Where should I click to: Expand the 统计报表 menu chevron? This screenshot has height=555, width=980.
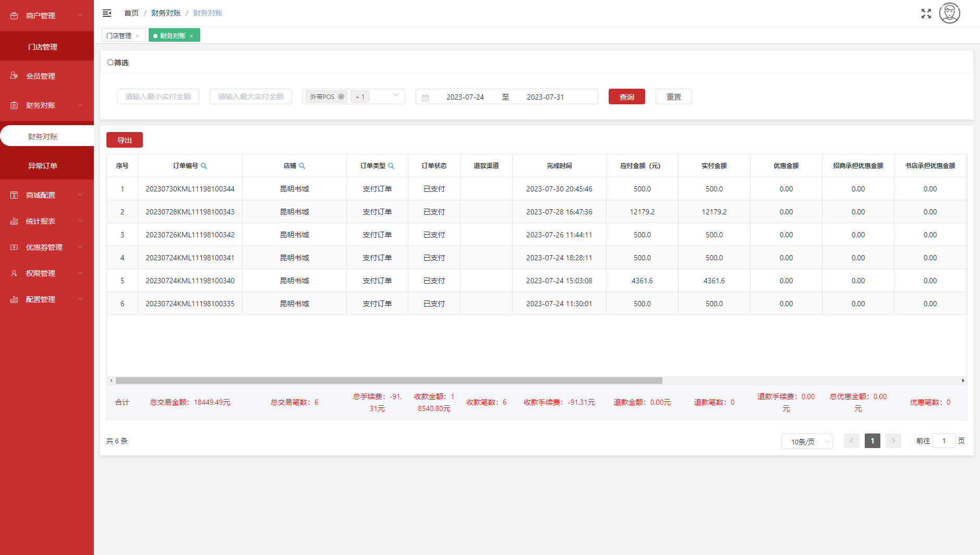[x=80, y=221]
